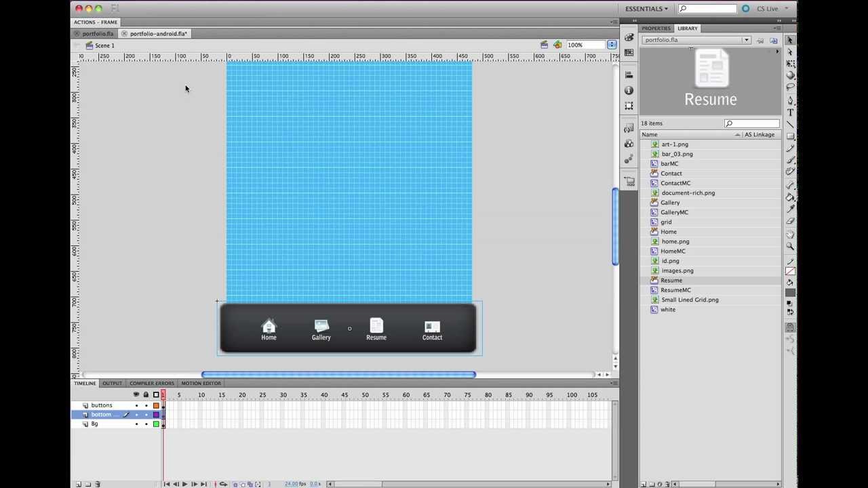Toggle lock on the Bg layer
The height and width of the screenshot is (488, 868).
pos(146,424)
